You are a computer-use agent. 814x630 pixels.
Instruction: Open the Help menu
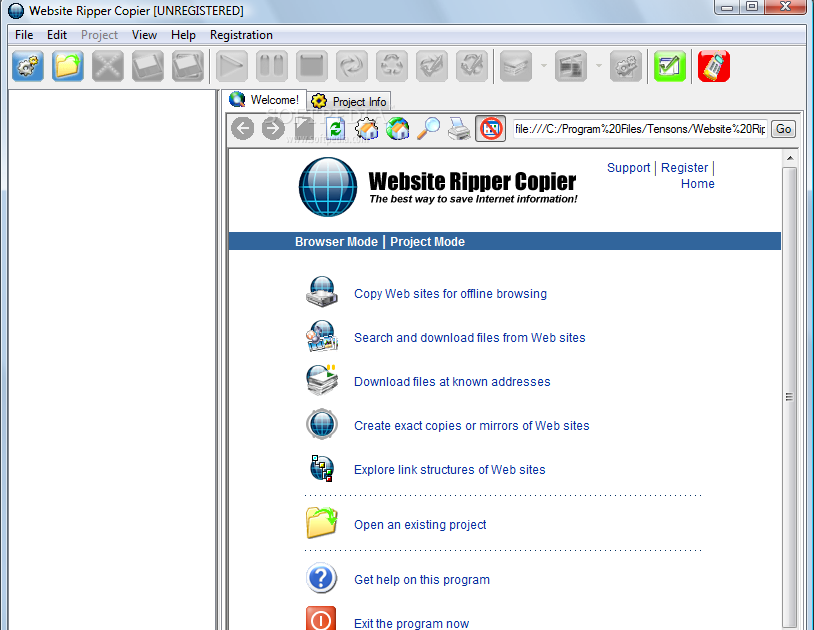coord(183,35)
